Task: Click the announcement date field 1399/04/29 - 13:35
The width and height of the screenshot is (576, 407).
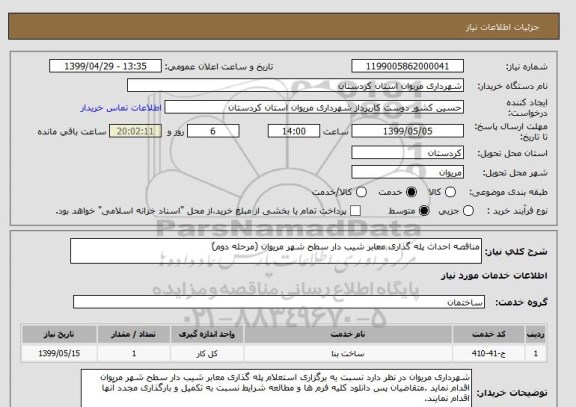Action: coord(105,66)
